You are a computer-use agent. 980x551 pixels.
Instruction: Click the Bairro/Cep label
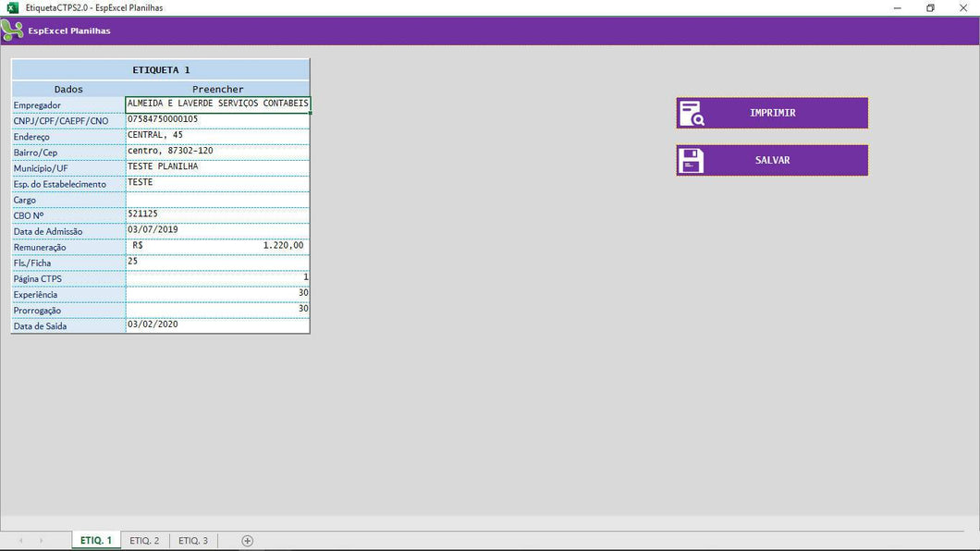tap(35, 153)
